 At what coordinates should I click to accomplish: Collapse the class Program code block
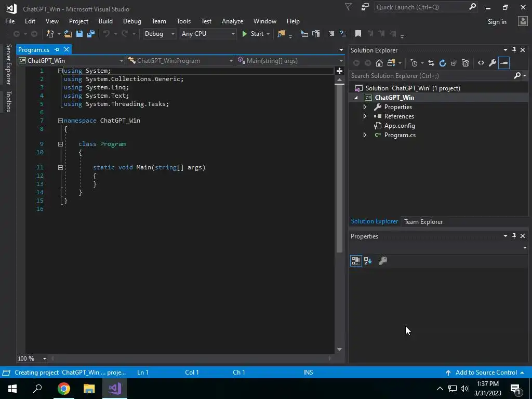click(60, 144)
